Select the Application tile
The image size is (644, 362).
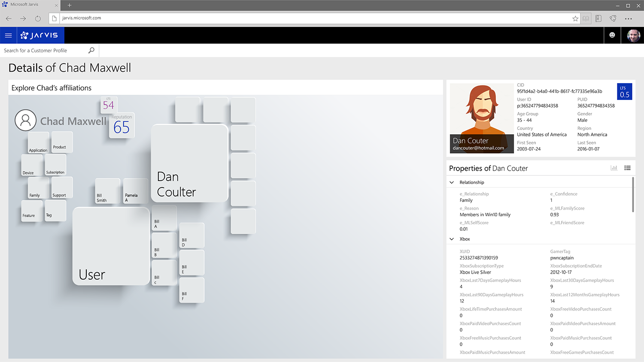point(38,142)
